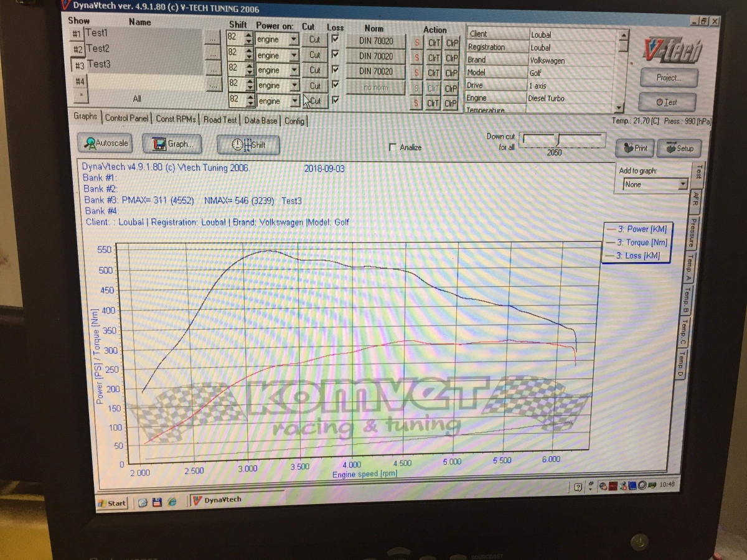Click the Shift stepper arrows in All row
The height and width of the screenshot is (560, 747).
pyautogui.click(x=250, y=100)
